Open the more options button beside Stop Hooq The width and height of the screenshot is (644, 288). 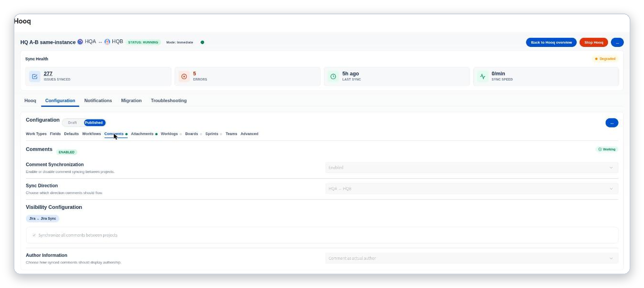617,42
